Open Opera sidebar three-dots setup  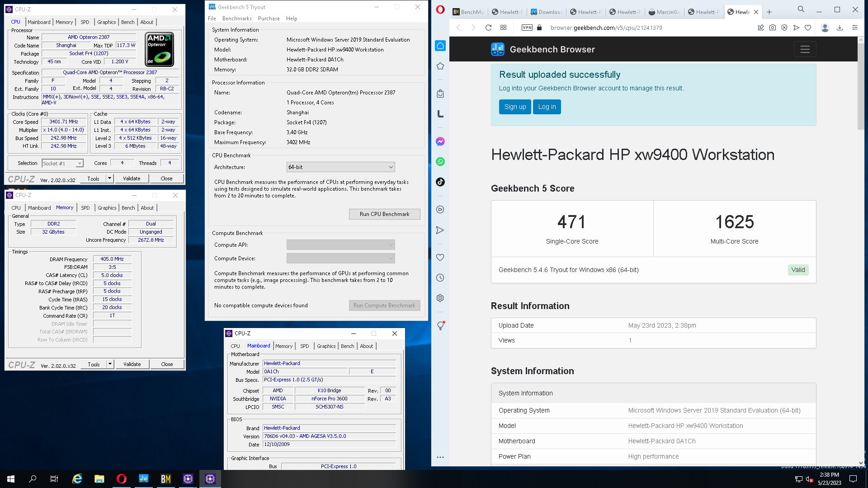[440, 457]
